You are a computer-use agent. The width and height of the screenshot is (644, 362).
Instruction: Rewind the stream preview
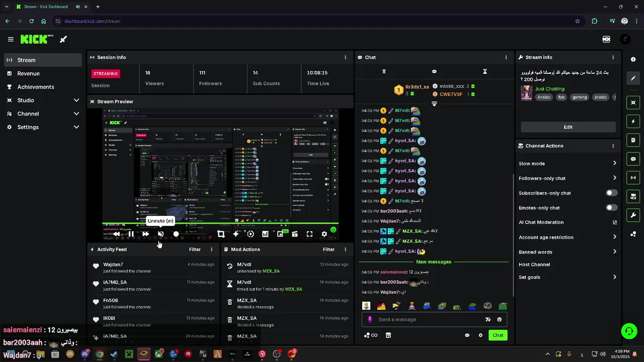click(x=116, y=234)
